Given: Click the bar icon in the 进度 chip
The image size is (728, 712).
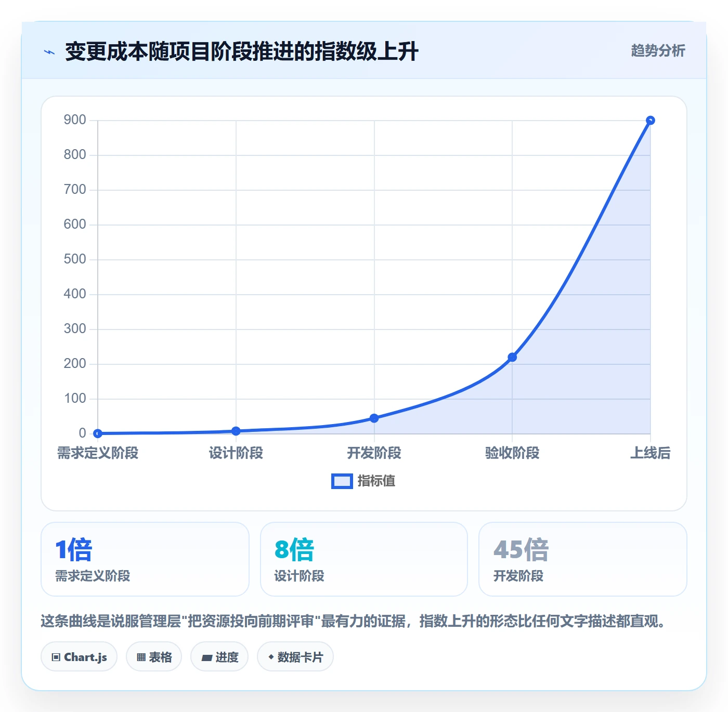Looking at the screenshot, I should click(206, 658).
